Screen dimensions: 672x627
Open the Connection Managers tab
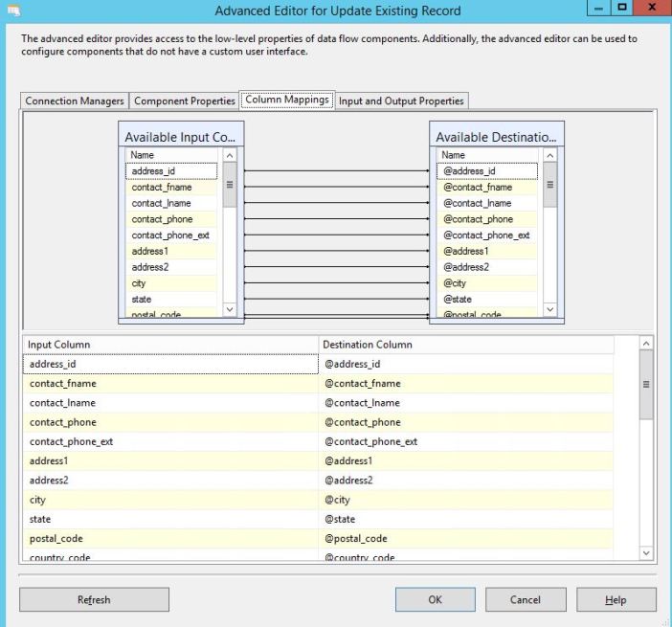point(75,101)
